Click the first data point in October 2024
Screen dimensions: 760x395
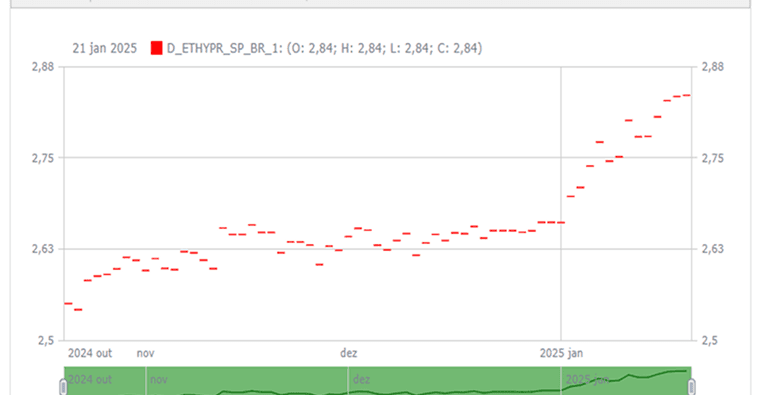coord(68,303)
